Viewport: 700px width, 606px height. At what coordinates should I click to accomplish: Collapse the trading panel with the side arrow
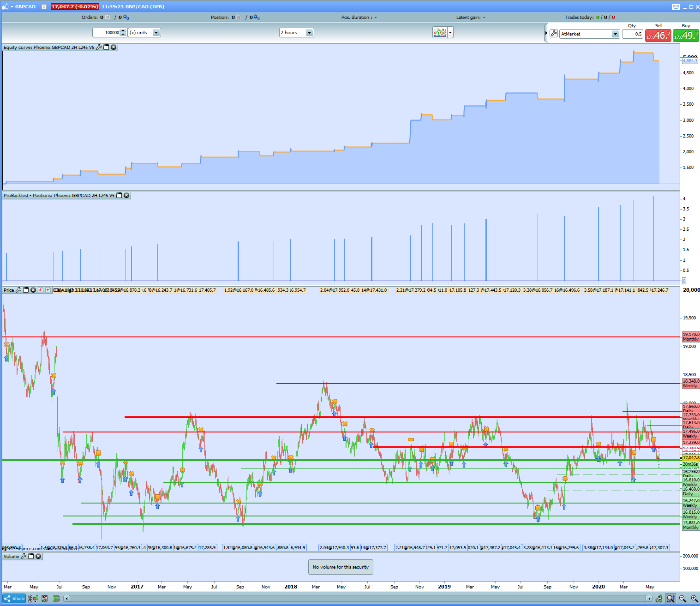[546, 33]
